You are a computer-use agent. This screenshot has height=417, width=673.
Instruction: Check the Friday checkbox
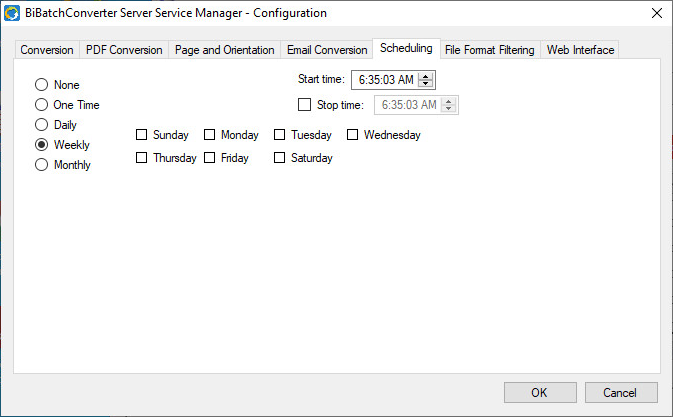(210, 158)
